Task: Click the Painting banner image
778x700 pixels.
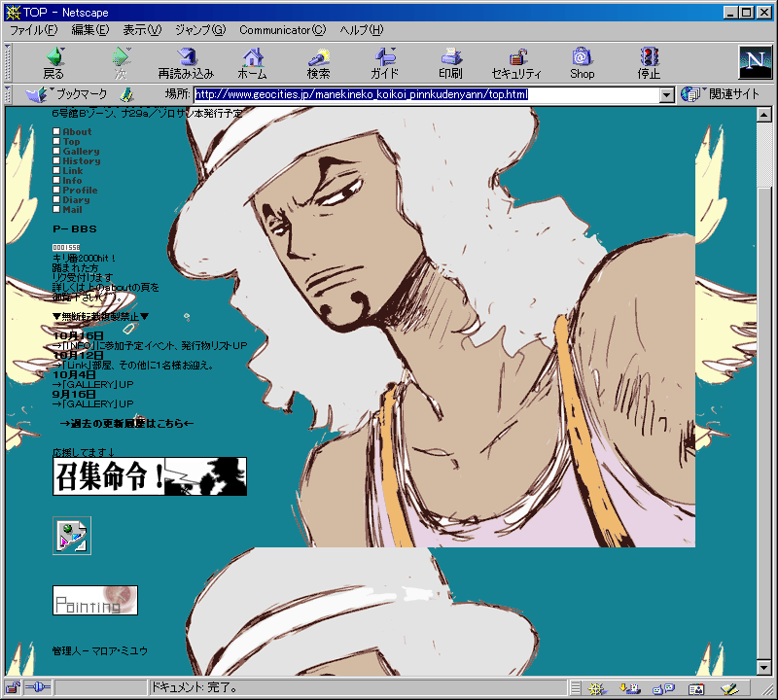Action: point(95,600)
